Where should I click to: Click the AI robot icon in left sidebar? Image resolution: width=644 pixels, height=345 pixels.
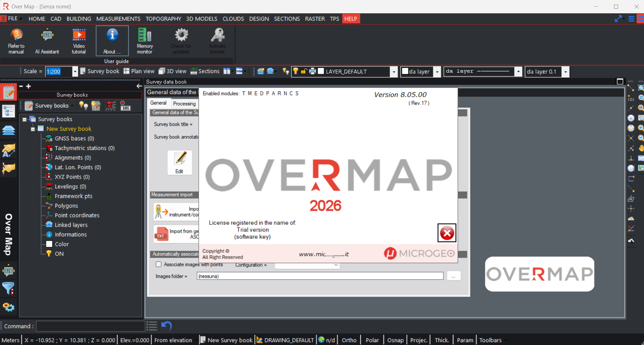pos(9,271)
